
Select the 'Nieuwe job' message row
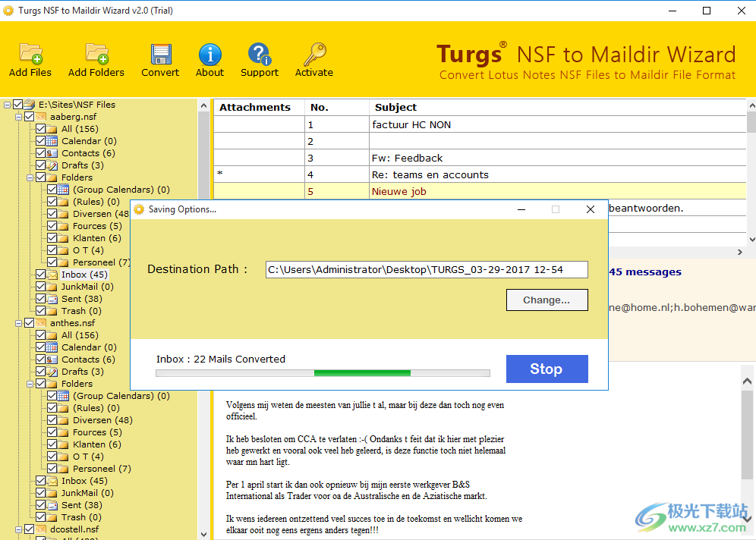click(x=480, y=191)
